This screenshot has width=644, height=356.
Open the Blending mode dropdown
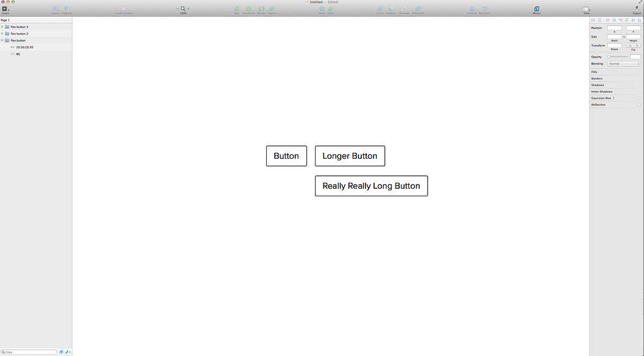point(624,63)
